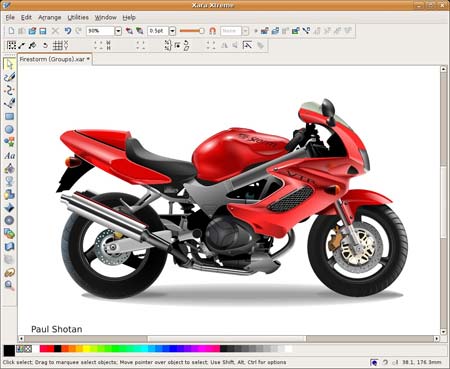Click the Undo arrow icon
Screen dimensions: 450x369
68,31
